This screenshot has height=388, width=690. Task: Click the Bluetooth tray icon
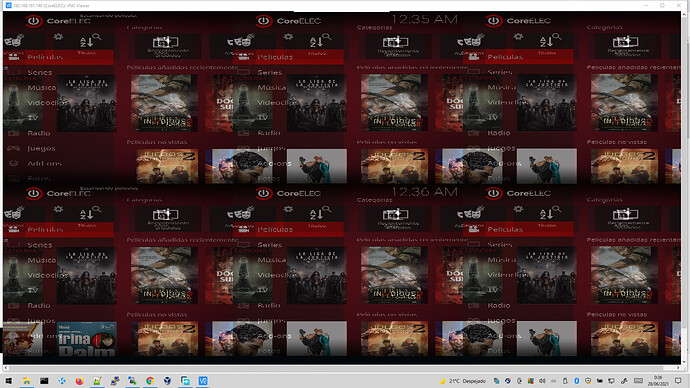[576, 381]
